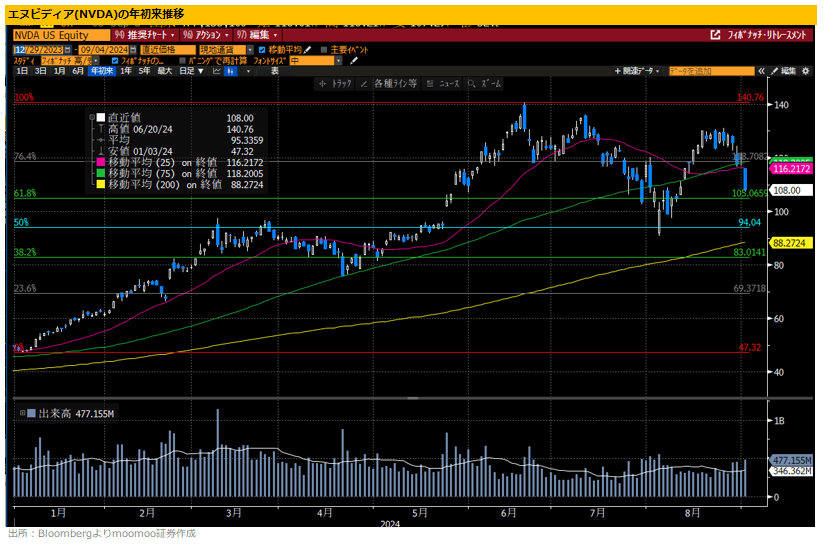Click the 477.155M volume axis label
The height and width of the screenshot is (544, 826).
point(792,460)
